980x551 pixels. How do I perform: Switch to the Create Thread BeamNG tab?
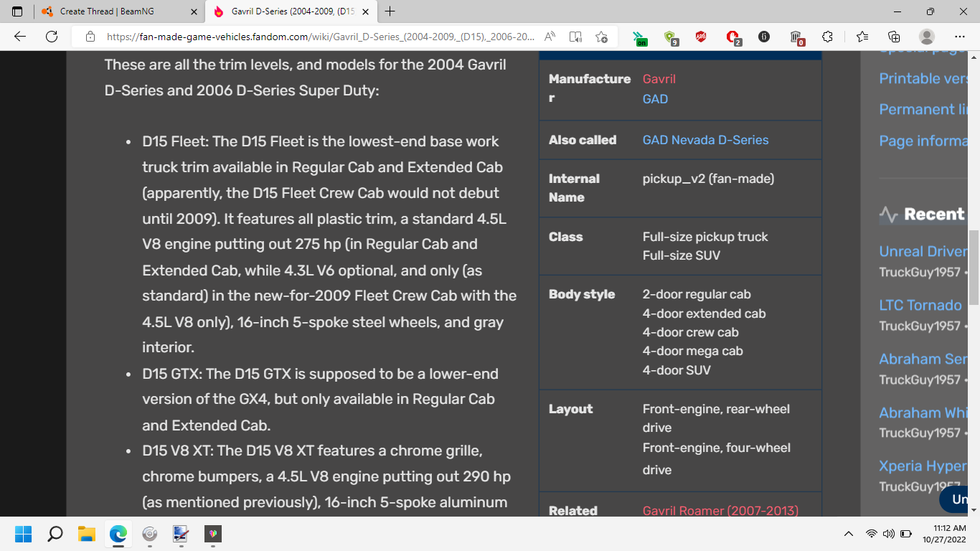click(x=119, y=11)
